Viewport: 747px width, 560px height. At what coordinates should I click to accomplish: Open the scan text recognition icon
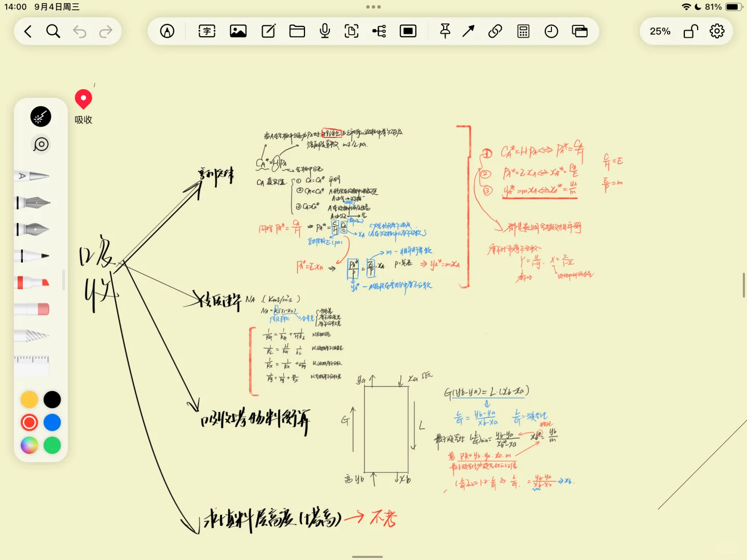[x=352, y=32]
